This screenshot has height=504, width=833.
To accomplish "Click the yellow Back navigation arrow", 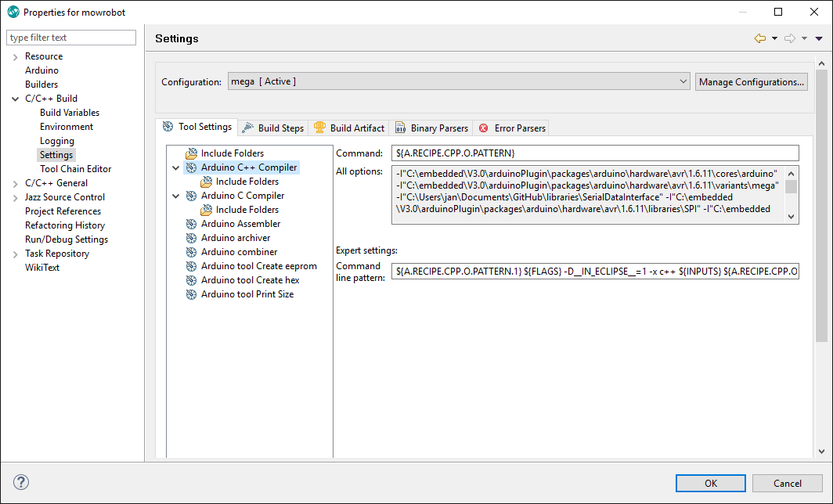I will (x=760, y=38).
